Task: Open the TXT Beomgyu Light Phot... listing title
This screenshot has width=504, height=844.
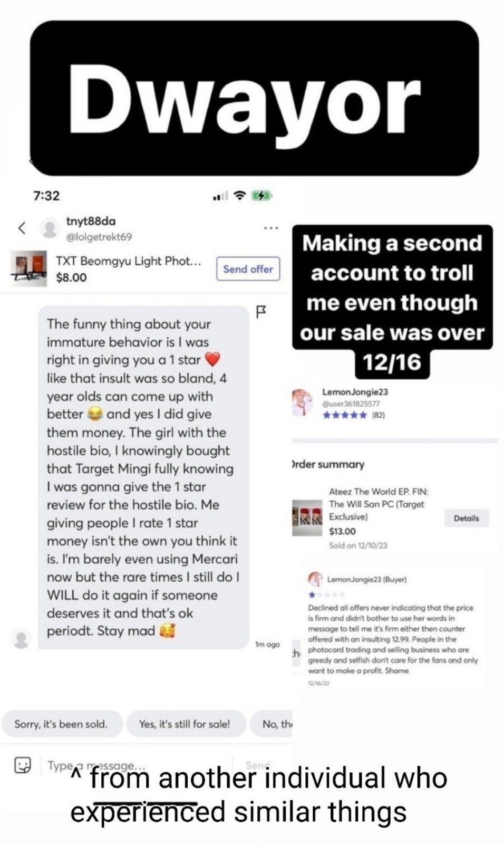Action: pyautogui.click(x=129, y=261)
